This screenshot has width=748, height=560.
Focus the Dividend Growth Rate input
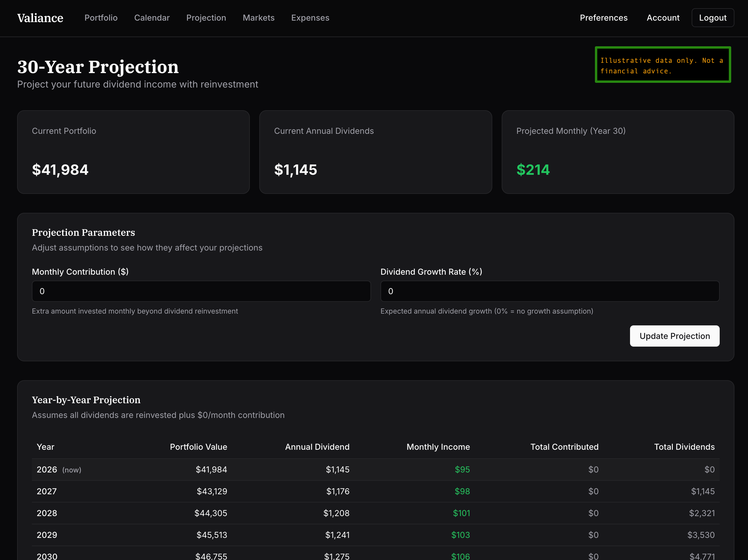549,291
